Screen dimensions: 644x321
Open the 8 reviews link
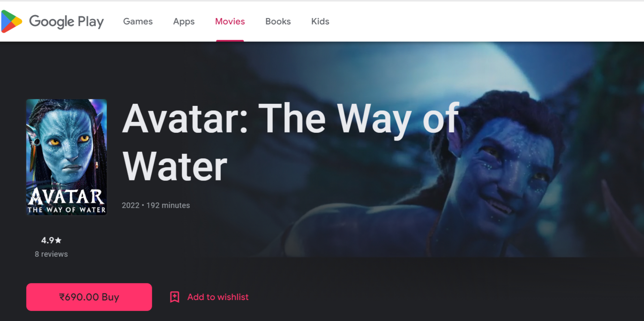click(x=51, y=254)
